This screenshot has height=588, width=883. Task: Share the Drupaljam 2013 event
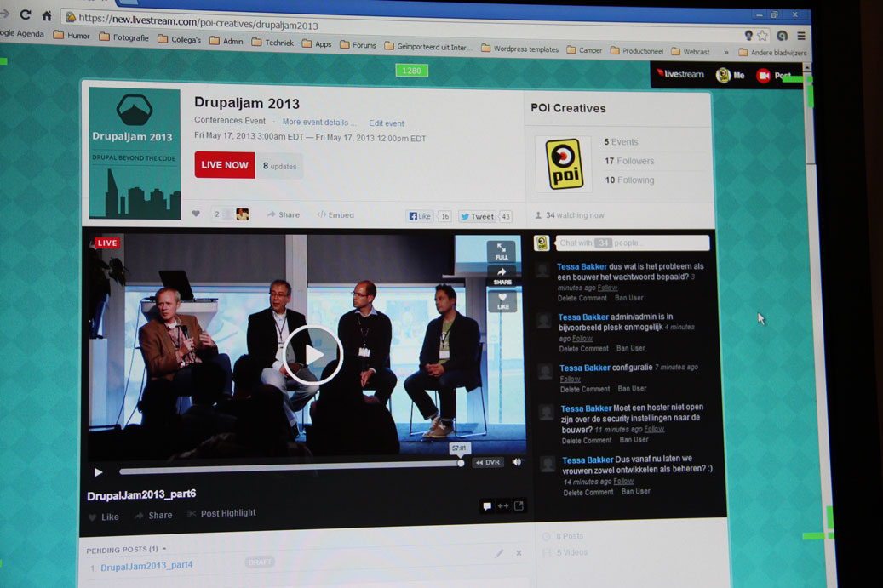coord(284,214)
